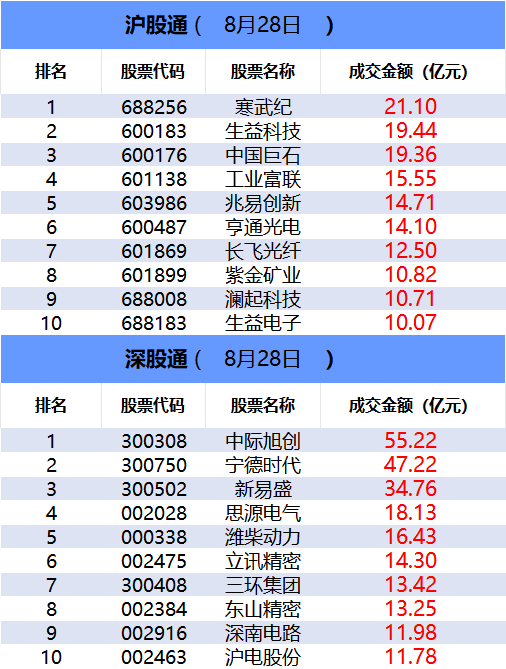Select stock name 寒武纪

[x=263, y=107]
